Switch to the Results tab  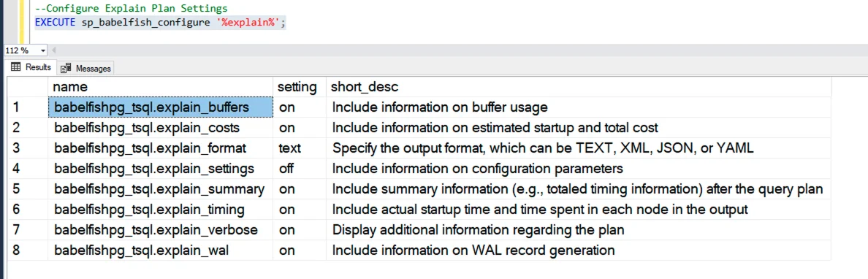[31, 67]
